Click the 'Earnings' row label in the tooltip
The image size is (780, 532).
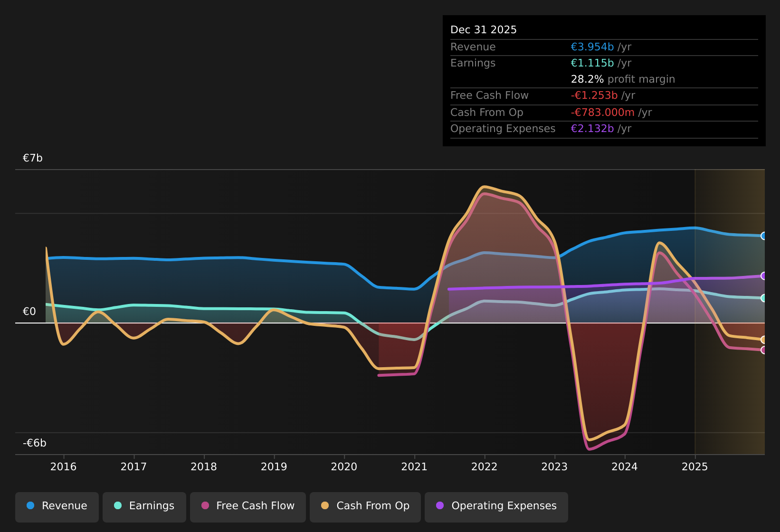tap(473, 63)
